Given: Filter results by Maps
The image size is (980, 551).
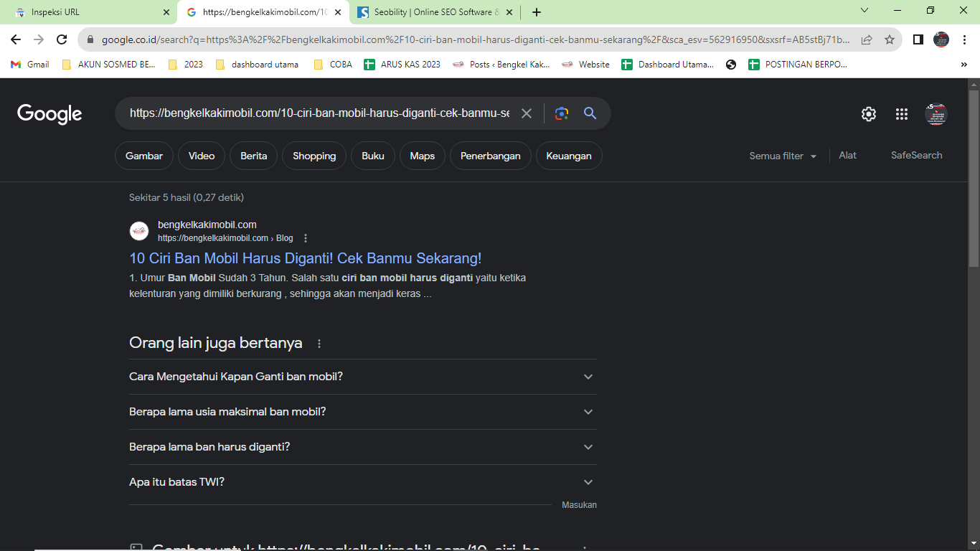Looking at the screenshot, I should (x=423, y=156).
